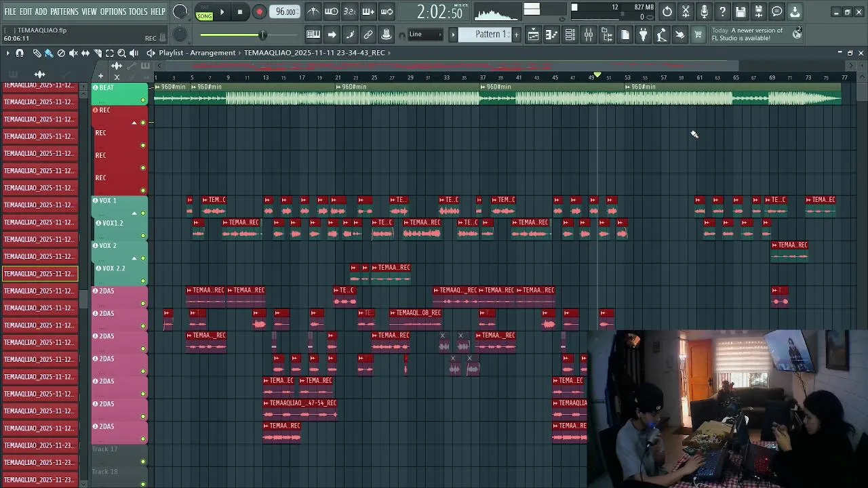This screenshot has width=868, height=488.
Task: Open the channel rack icon
Action: [570, 35]
